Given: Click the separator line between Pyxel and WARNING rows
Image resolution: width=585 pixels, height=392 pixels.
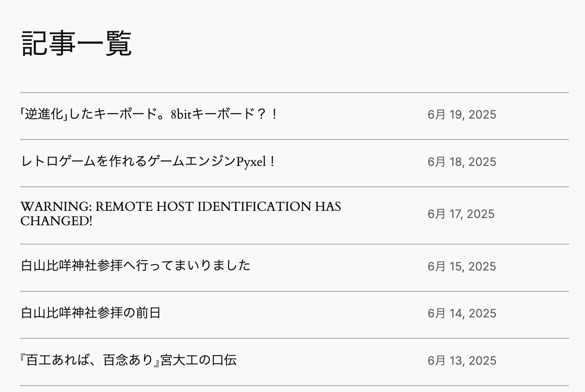Looking at the screenshot, I should pyautogui.click(x=294, y=187).
